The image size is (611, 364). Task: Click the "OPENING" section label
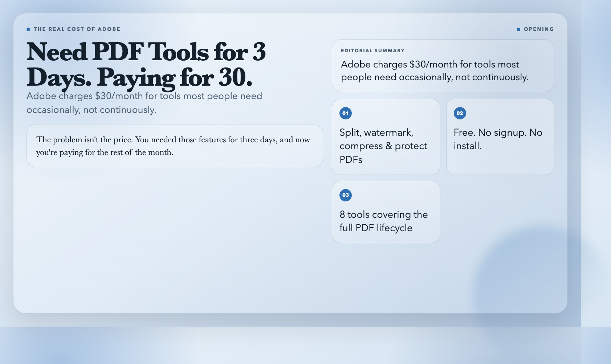pos(539,29)
